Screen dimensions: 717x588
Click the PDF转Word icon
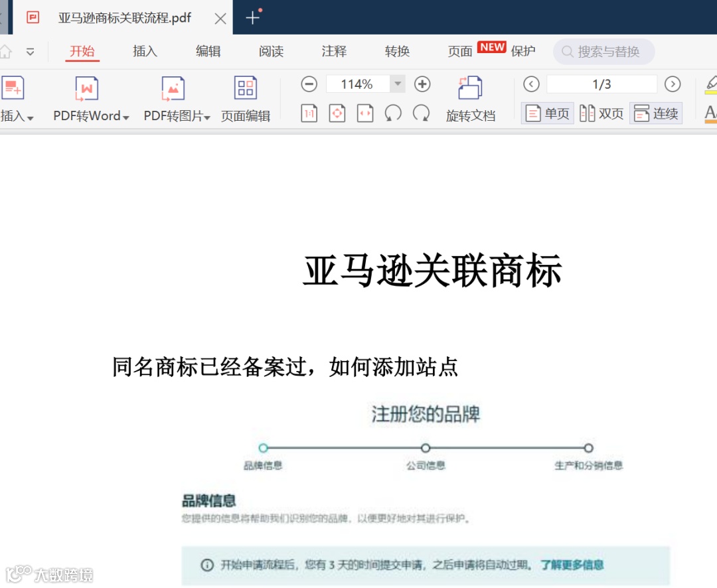(86, 88)
